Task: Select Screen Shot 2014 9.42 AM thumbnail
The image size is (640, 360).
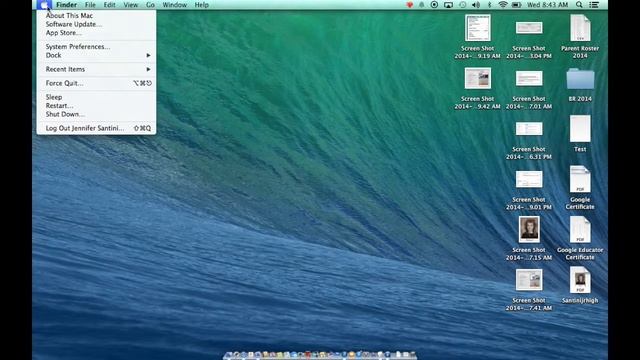Action: (478, 78)
